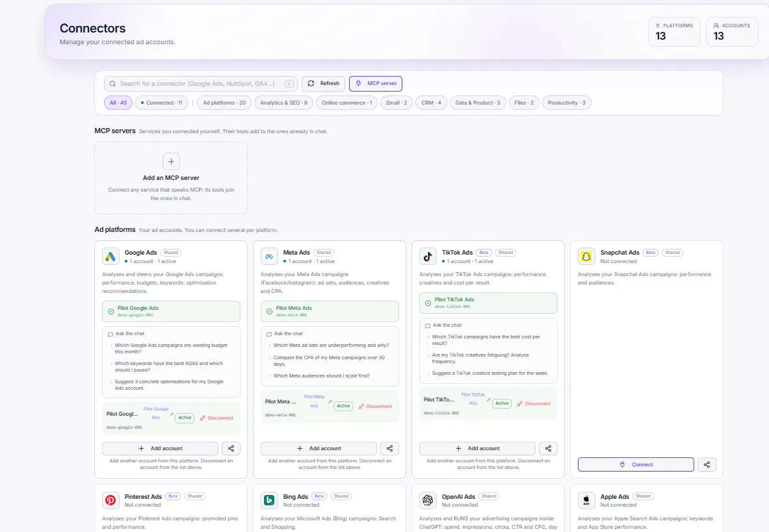Click the Active badge on Google Ads account
769x532 pixels.
click(185, 418)
